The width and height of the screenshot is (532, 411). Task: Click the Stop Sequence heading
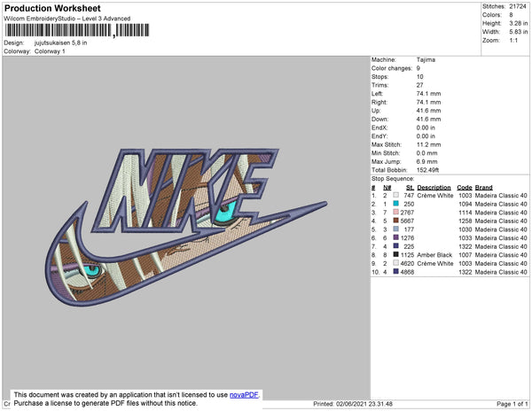pyautogui.click(x=393, y=179)
